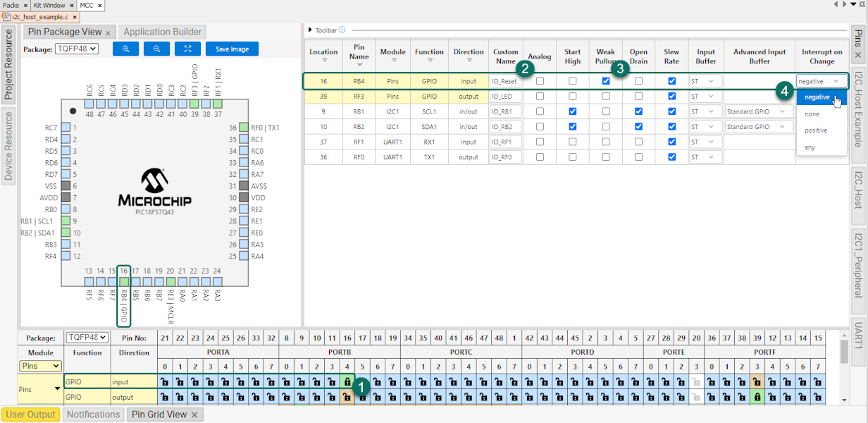Select 'positive' in Interrupt on Change list
The image size is (868, 423).
(x=816, y=130)
